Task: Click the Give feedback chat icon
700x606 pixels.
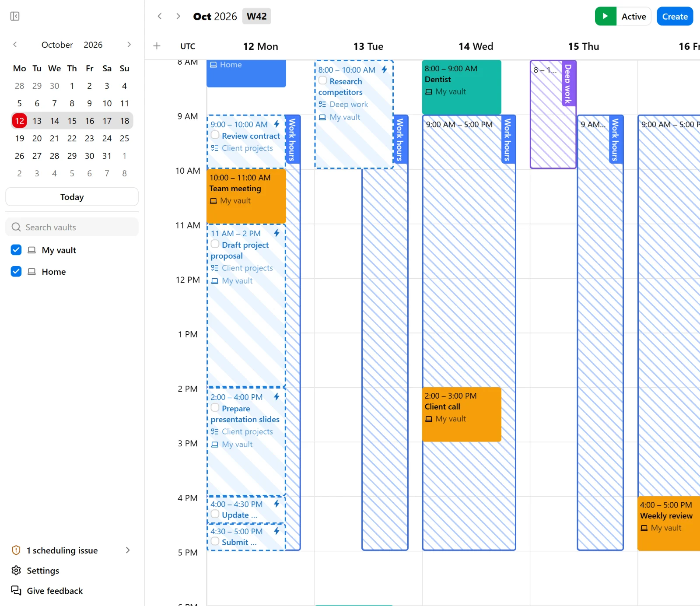Action: click(16, 590)
